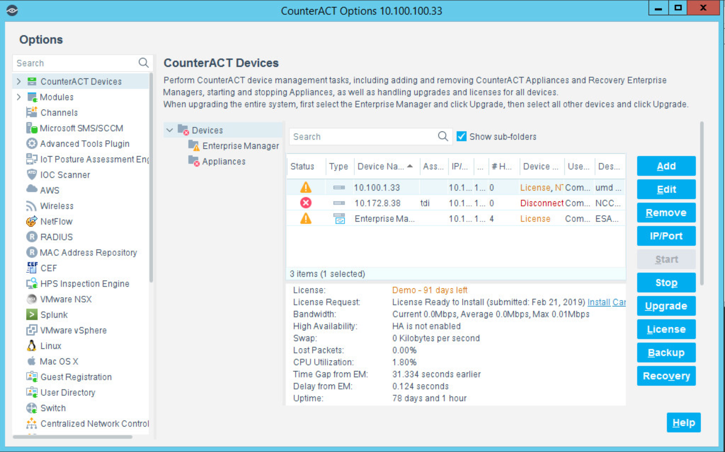The image size is (725, 452).
Task: Click the device table search magnifier icon
Action: click(x=442, y=136)
